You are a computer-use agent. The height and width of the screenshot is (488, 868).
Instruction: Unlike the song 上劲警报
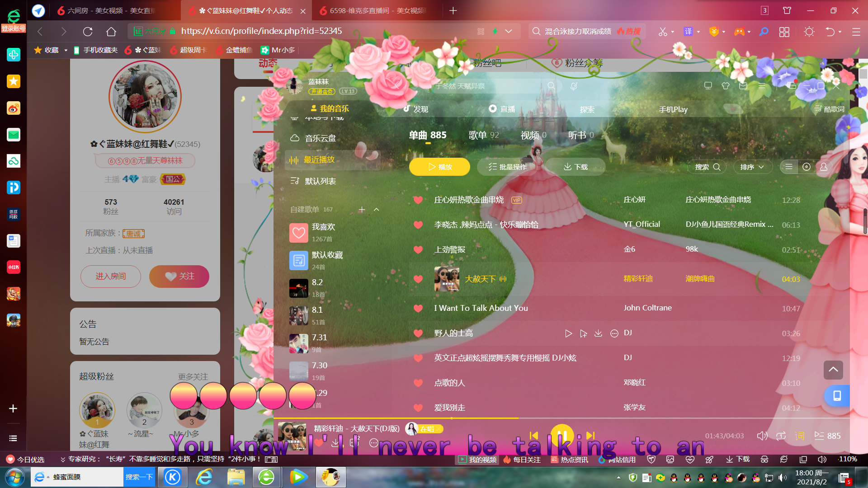(418, 249)
